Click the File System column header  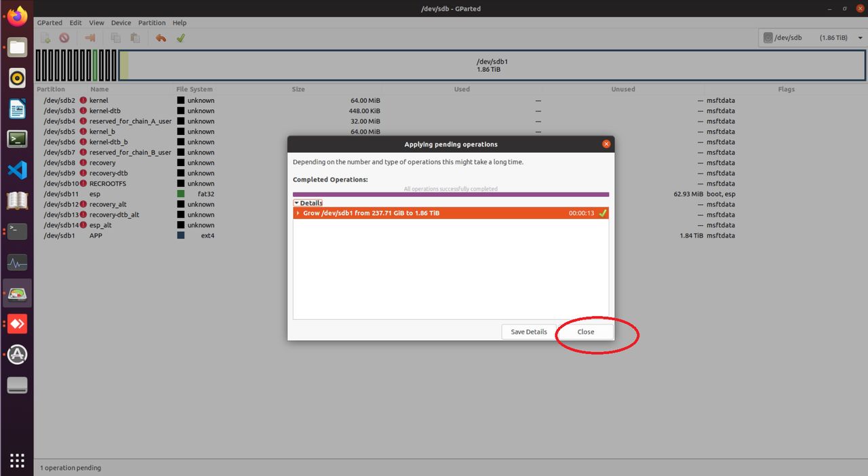(194, 89)
